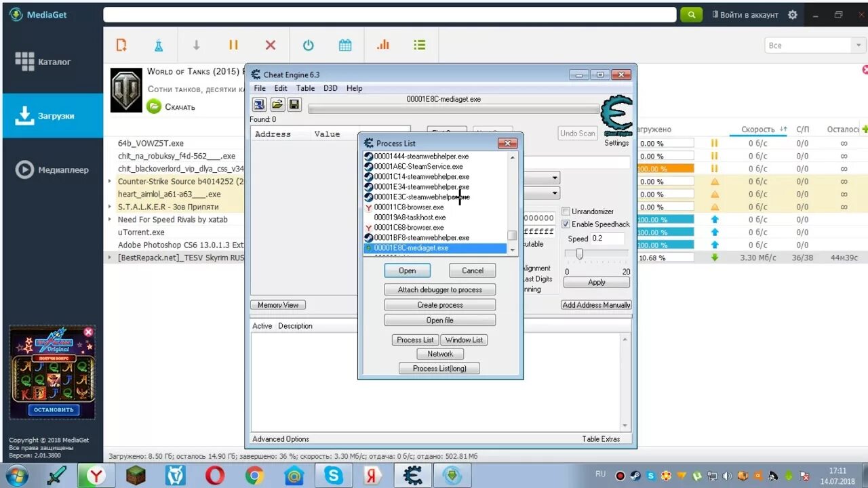Open Yandex browser from taskbar

tap(96, 476)
